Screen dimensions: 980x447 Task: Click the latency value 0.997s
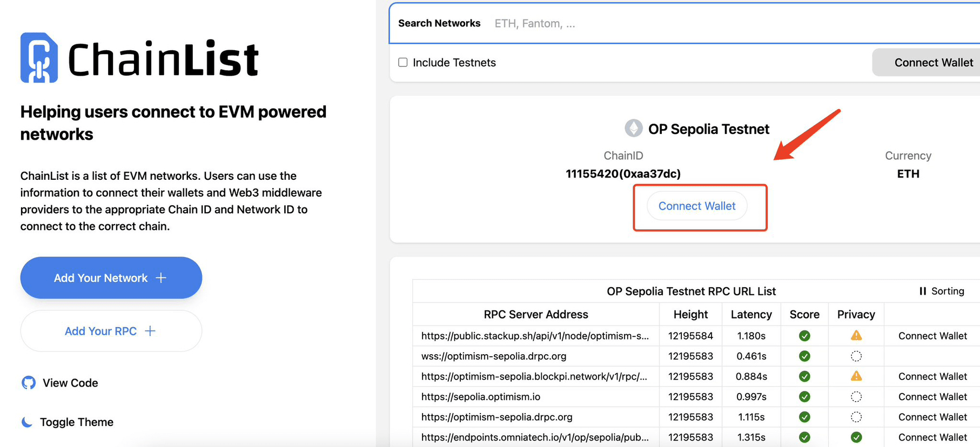751,397
